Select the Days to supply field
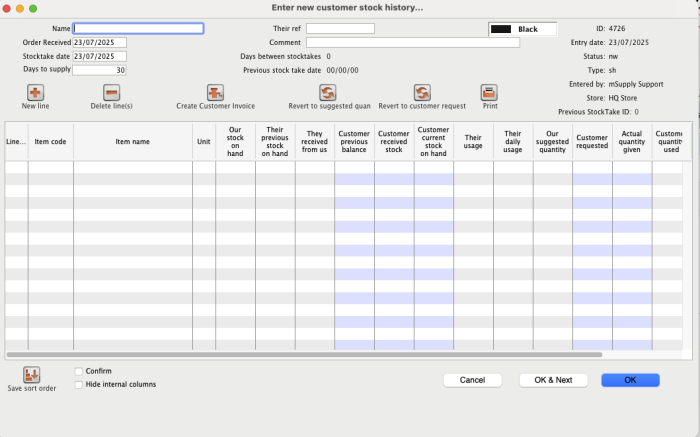This screenshot has height=437, width=700. (x=99, y=71)
